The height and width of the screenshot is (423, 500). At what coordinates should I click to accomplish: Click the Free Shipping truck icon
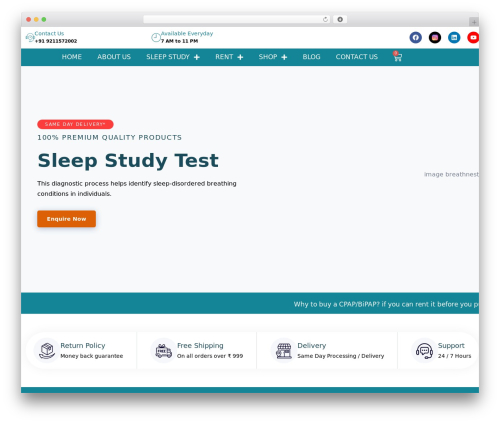point(163,350)
